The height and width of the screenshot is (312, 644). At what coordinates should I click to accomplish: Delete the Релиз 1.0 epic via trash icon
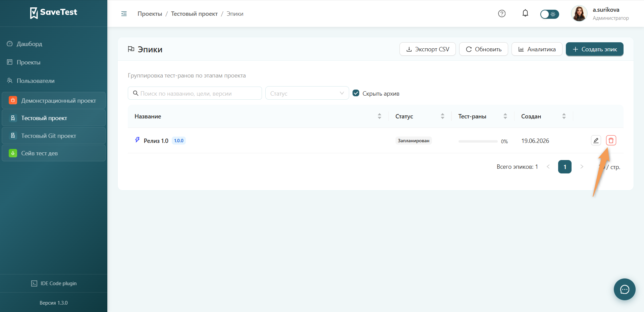tap(611, 141)
